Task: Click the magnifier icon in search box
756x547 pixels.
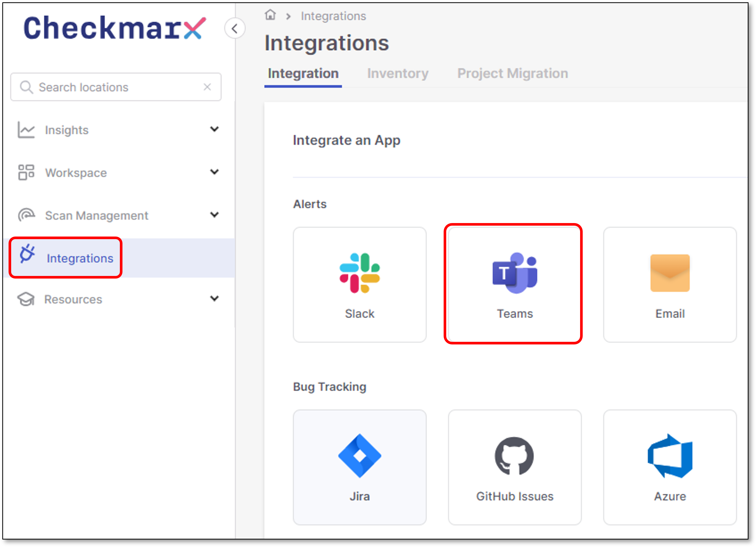Action: 26,87
